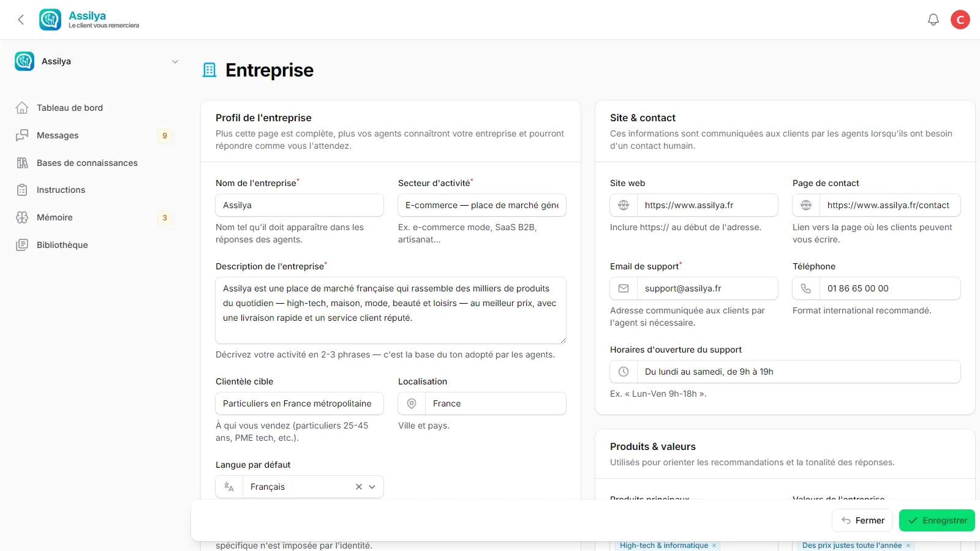Click the Bases de connaissances books icon
This screenshot has width=980, height=551.
22,163
